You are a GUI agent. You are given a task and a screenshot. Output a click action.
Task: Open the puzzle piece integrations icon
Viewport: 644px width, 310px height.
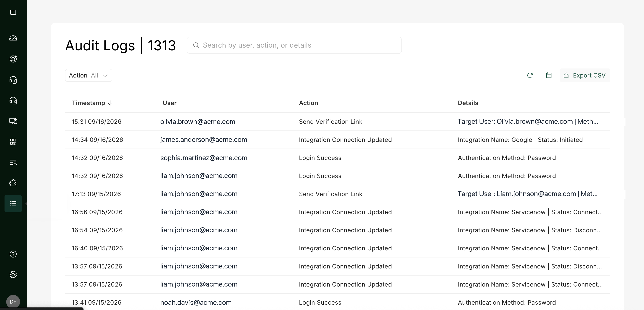tap(13, 183)
